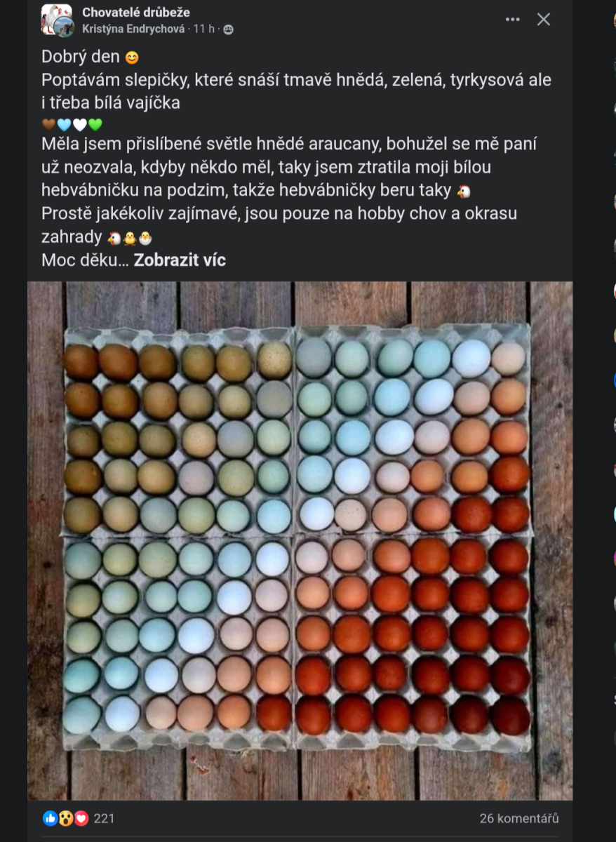Click the green heart emoji in post
Image resolution: width=616 pixels, height=842 pixels.
[95, 125]
